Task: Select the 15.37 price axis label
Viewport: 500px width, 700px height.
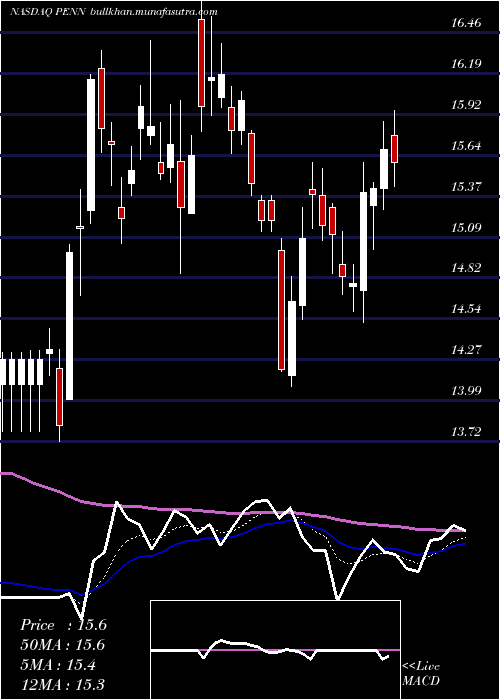Action: click(466, 186)
